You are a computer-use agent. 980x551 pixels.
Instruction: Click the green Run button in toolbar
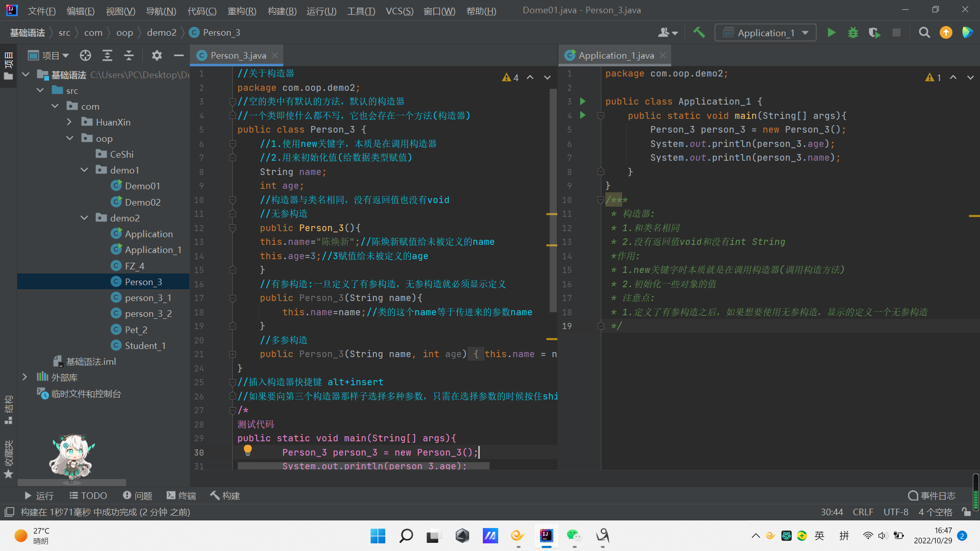(831, 33)
